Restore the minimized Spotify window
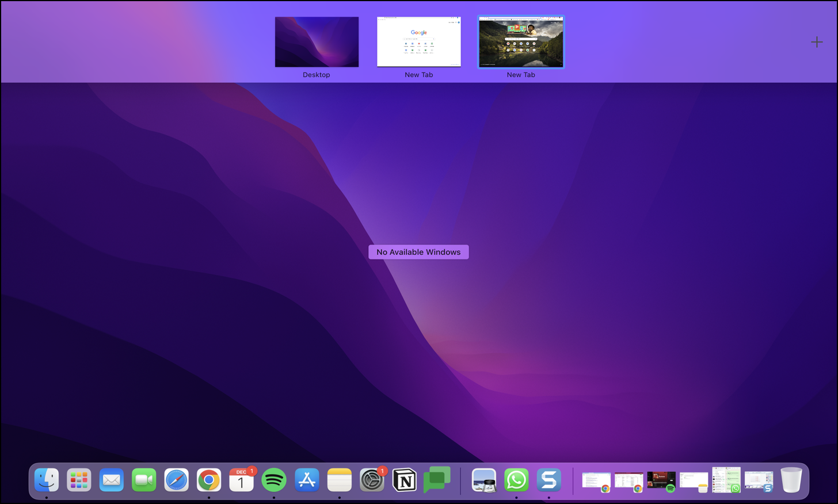The height and width of the screenshot is (504, 838). (x=661, y=480)
